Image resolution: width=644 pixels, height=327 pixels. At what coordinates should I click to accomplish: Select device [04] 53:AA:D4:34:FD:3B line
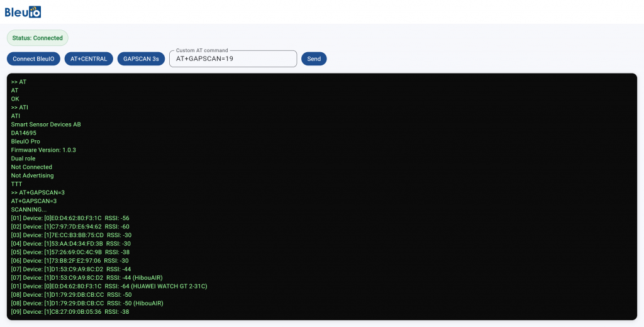[71, 243]
